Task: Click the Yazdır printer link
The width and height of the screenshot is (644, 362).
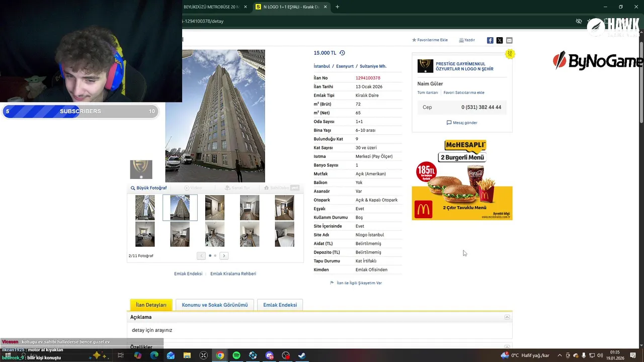Action: (467, 40)
